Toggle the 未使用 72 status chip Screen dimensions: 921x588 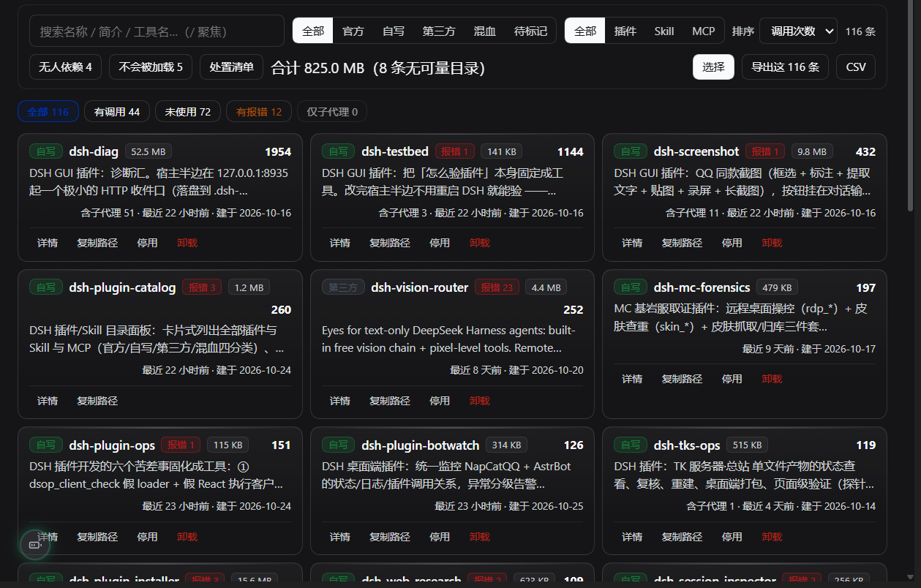point(188,112)
